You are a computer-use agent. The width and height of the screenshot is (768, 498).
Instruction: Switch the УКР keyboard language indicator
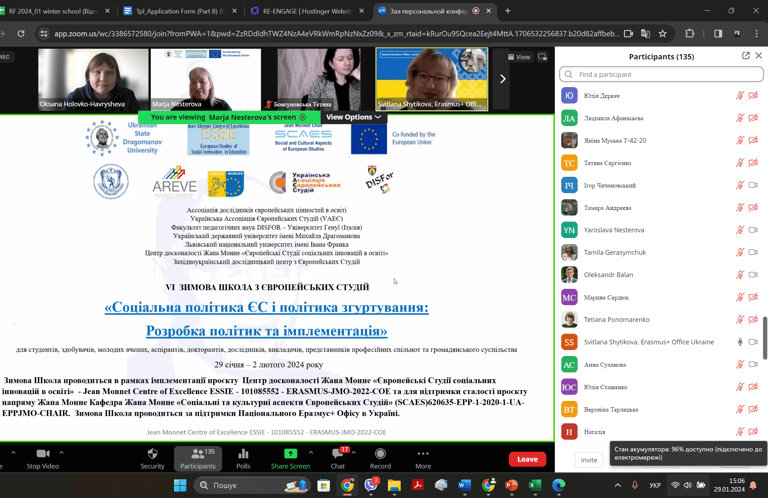click(x=655, y=485)
